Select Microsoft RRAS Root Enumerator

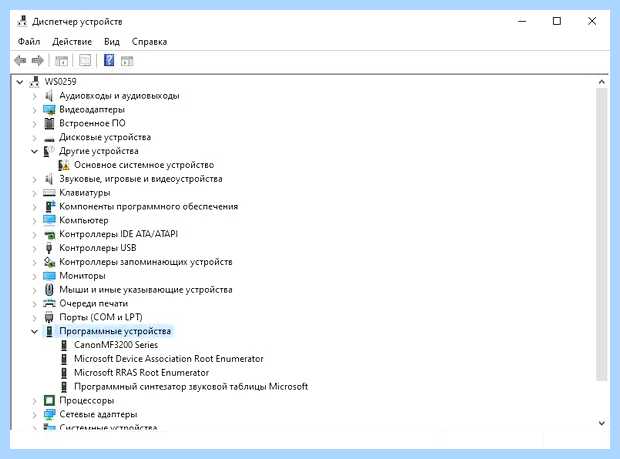141,372
